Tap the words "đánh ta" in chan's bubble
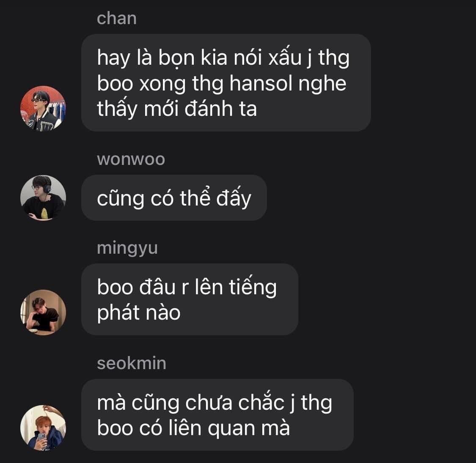The image size is (476, 463). pyautogui.click(x=221, y=109)
